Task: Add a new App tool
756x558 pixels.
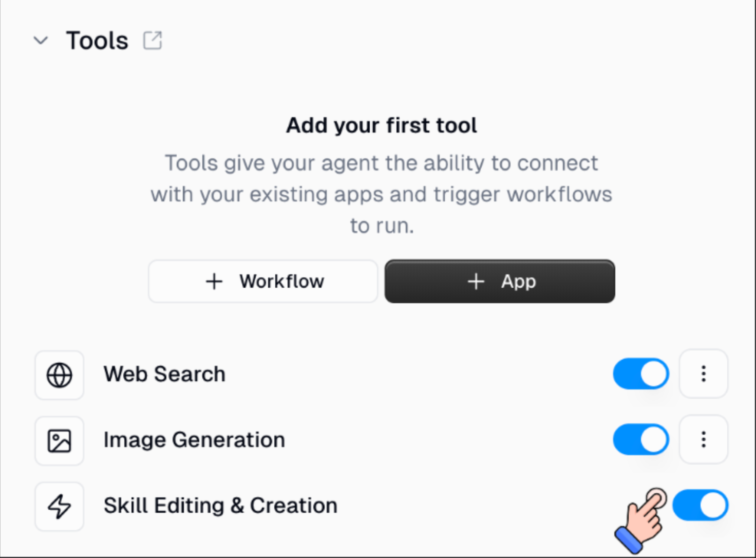Action: (499, 281)
